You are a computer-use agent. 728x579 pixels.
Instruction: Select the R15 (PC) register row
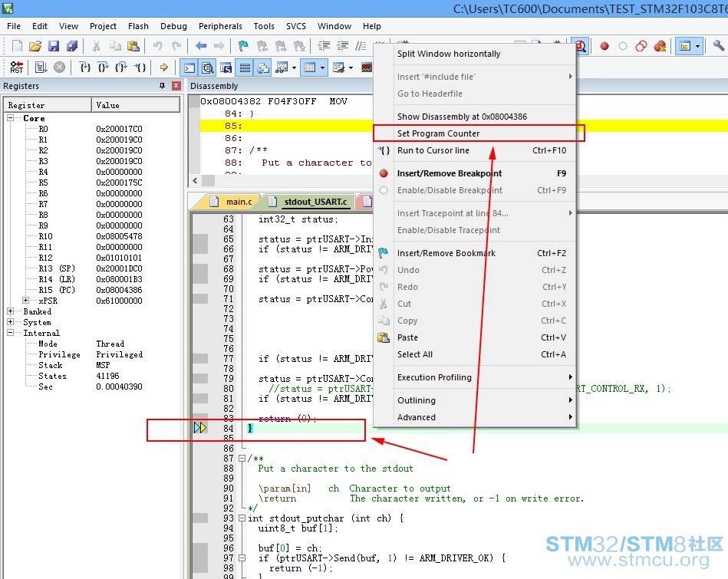[x=92, y=290]
